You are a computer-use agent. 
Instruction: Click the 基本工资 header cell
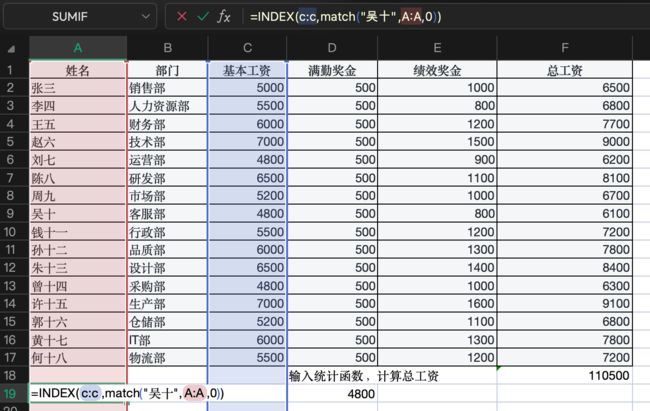point(247,70)
